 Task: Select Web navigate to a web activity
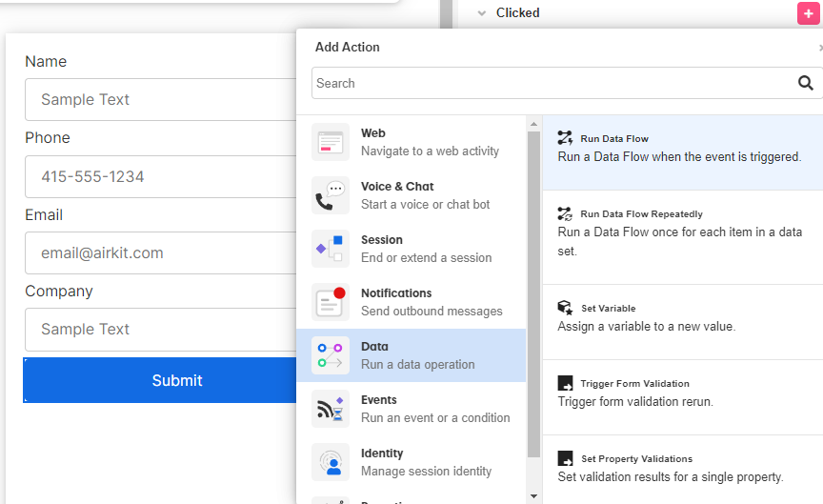411,142
